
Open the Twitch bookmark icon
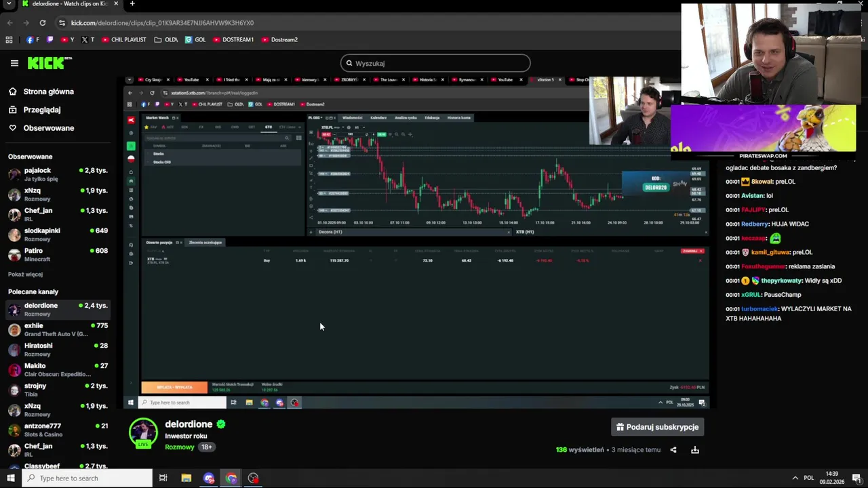(50, 40)
